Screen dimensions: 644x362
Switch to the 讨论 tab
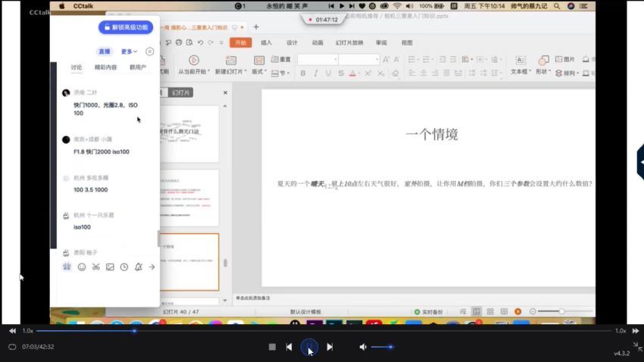[76, 67]
